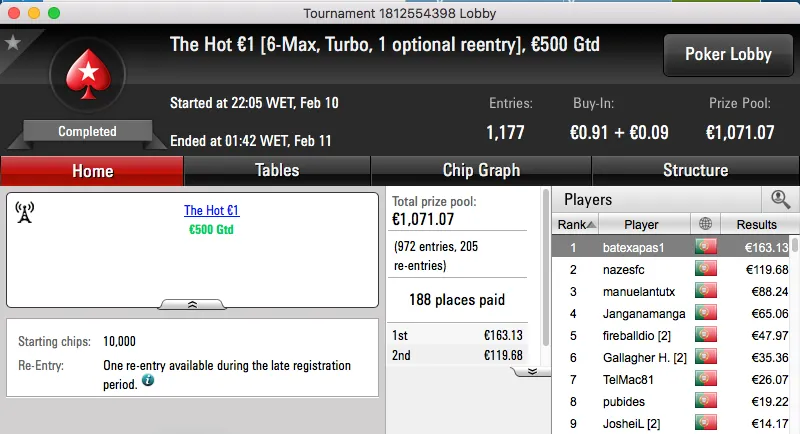Image resolution: width=800 pixels, height=434 pixels.
Task: Click the re-entry info icon
Action: [x=148, y=380]
